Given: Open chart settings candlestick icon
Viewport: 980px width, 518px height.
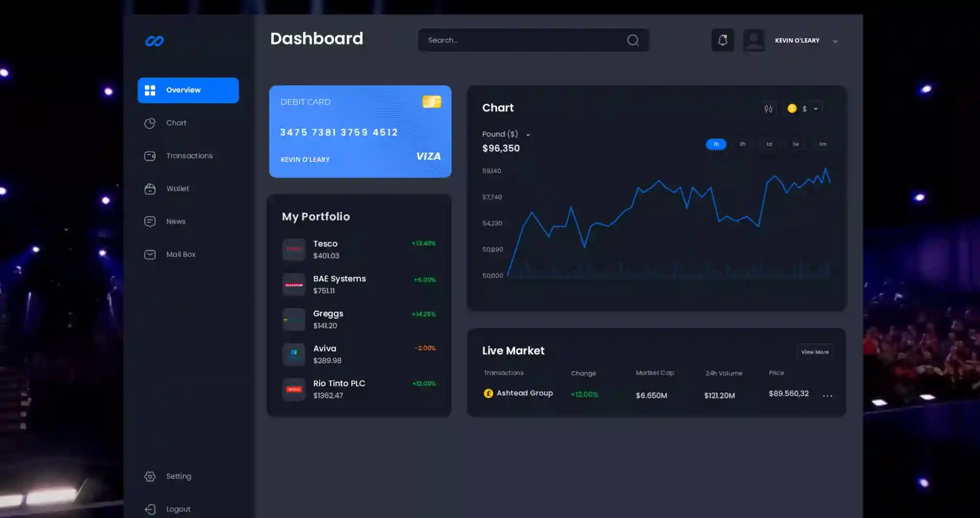Looking at the screenshot, I should tap(768, 109).
